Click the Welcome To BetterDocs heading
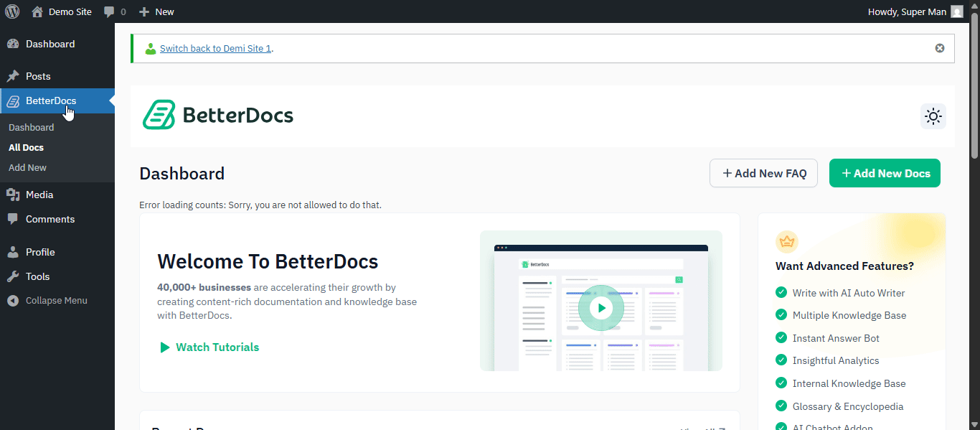 click(268, 261)
